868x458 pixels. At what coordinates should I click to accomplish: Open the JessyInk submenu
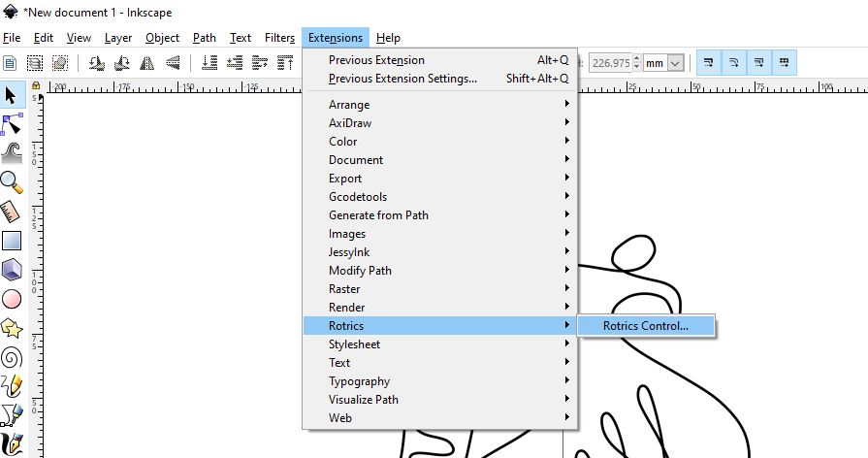(x=440, y=252)
